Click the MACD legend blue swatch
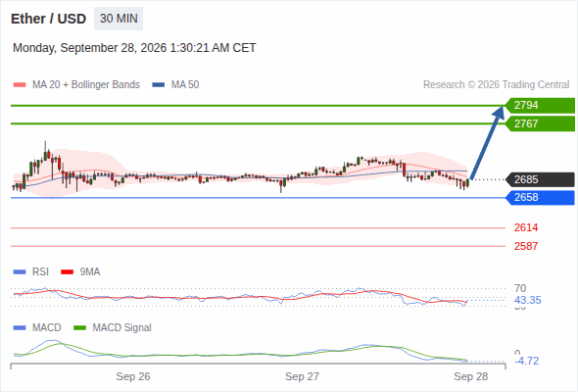Image resolution: width=578 pixels, height=392 pixels. (20, 327)
